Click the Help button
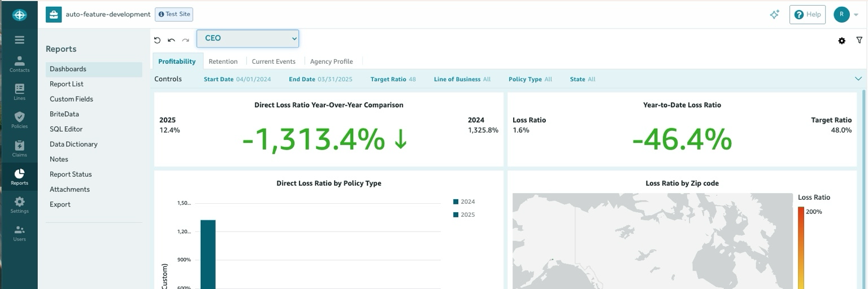The image size is (868, 289). pyautogui.click(x=808, y=15)
